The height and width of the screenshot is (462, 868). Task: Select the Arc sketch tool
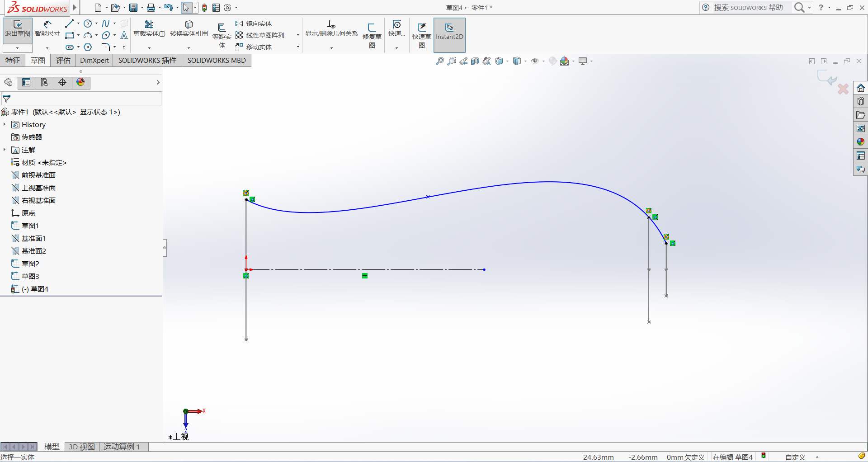coord(88,35)
